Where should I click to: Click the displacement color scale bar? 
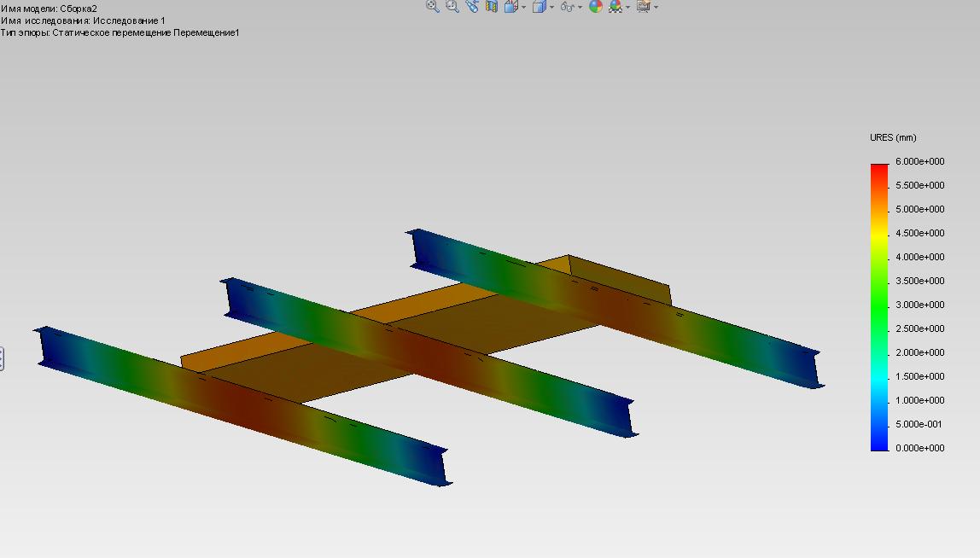point(879,307)
